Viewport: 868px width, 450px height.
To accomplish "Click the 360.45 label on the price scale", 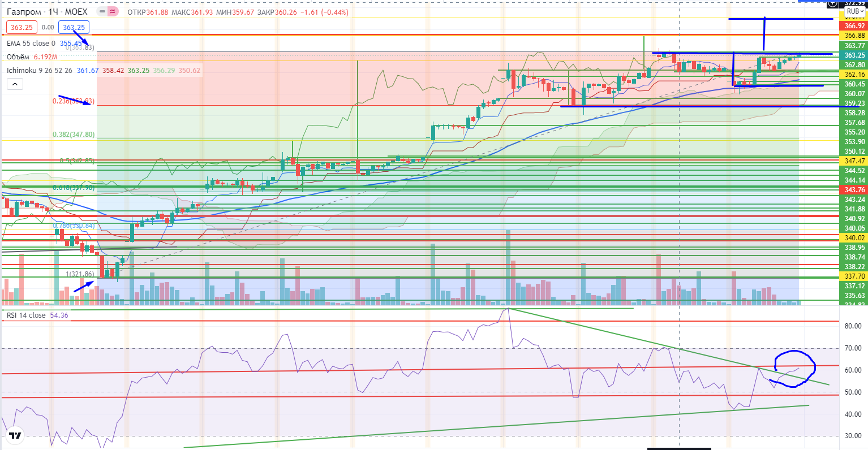I will point(854,84).
